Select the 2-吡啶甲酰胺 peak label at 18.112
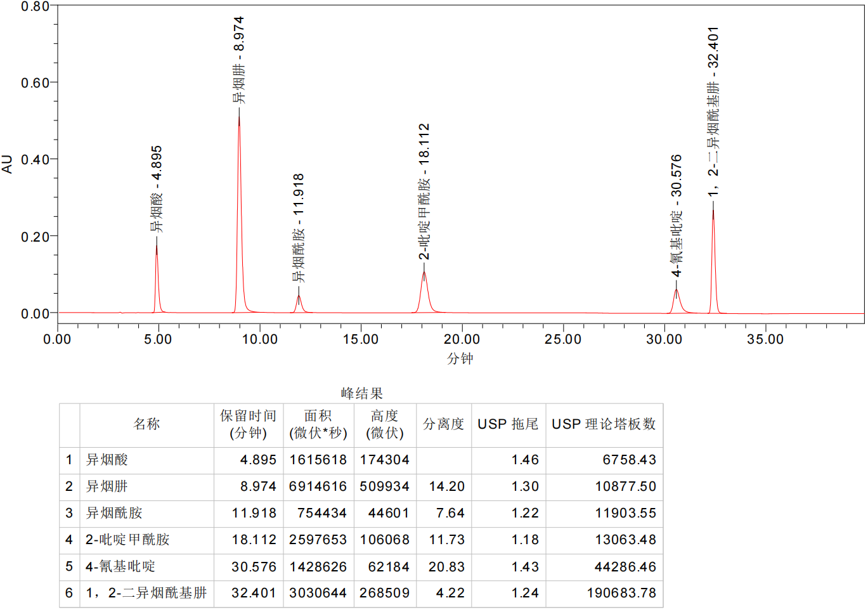Screen dimensions: 868x612 click(x=424, y=192)
